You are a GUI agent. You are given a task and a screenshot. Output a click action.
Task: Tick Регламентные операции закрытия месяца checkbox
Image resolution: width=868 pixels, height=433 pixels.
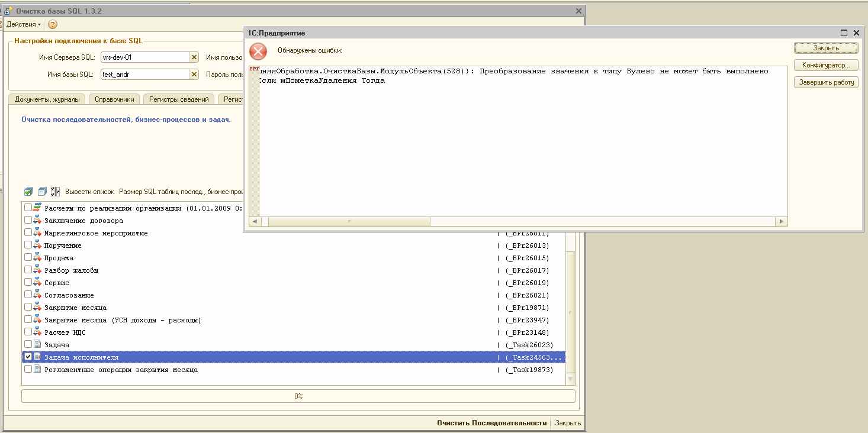(28, 369)
